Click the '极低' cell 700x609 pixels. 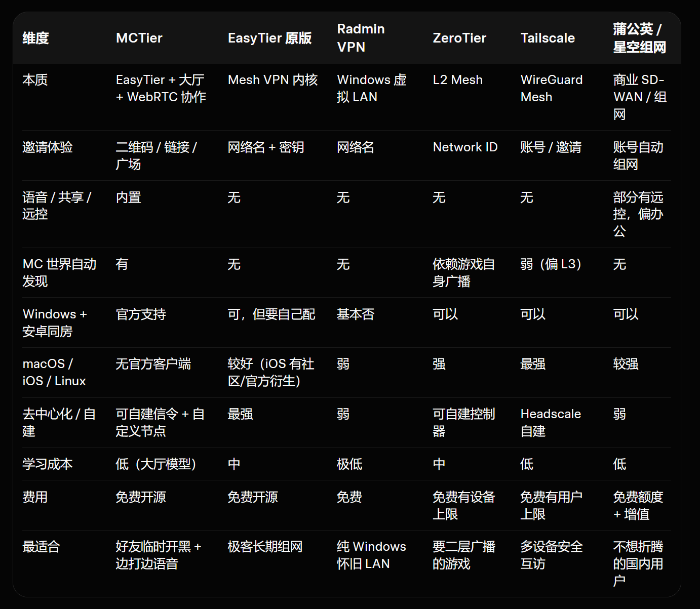pyautogui.click(x=349, y=464)
